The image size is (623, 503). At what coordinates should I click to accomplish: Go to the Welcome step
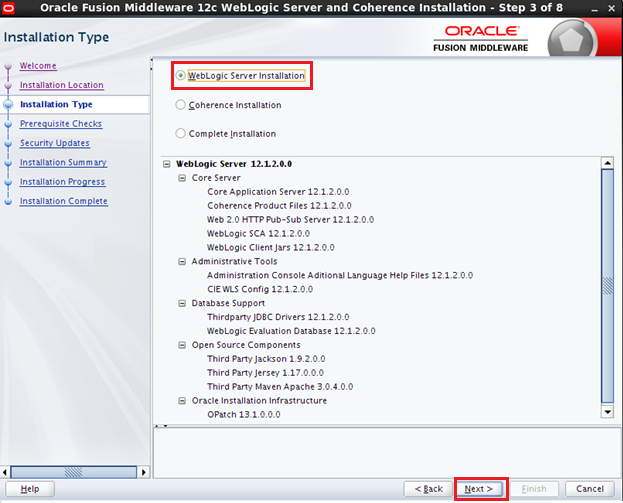[x=38, y=66]
